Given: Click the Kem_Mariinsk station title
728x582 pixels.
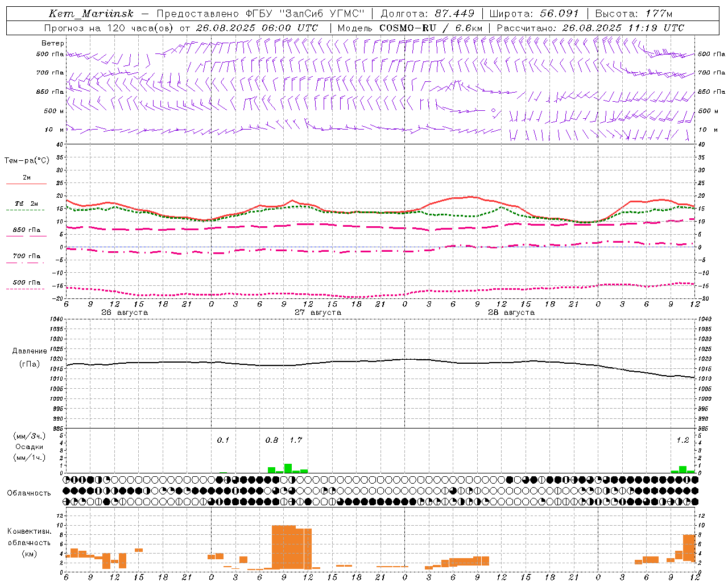Looking at the screenshot, I should click(91, 14).
